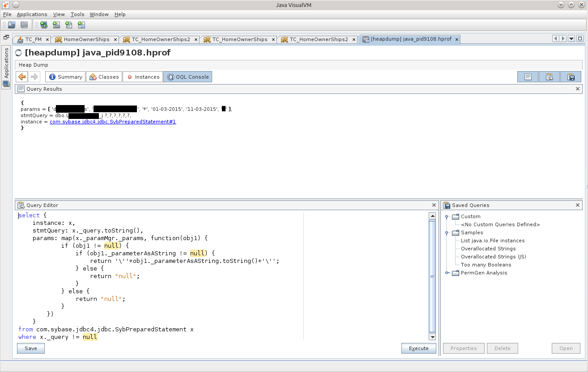
Task: Click query editor scrollbar up arrow
Action: click(x=432, y=216)
